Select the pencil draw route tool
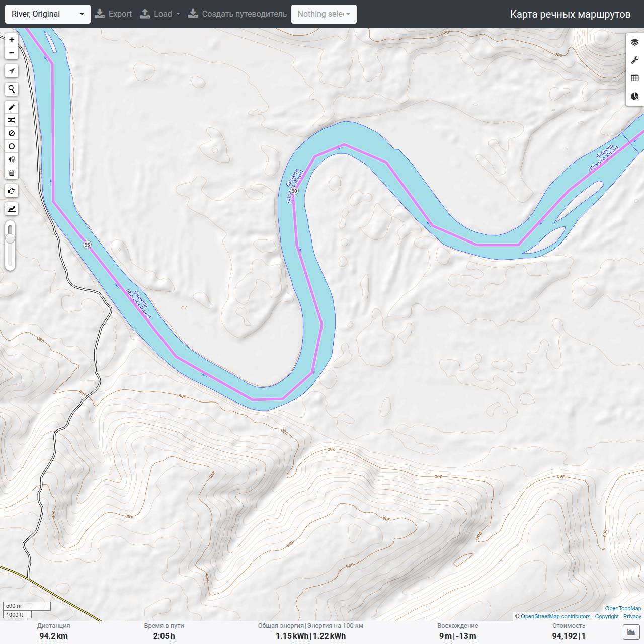The width and height of the screenshot is (644, 644). click(x=12, y=107)
